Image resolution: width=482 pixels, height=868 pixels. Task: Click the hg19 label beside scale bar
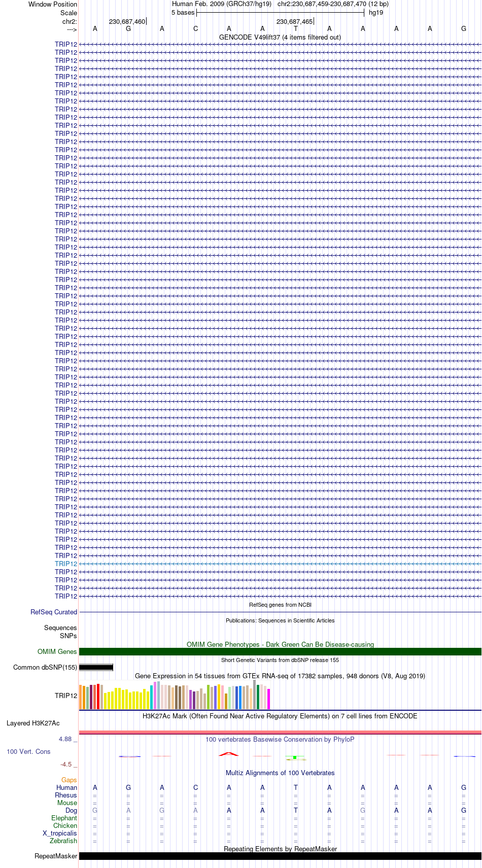(x=376, y=13)
